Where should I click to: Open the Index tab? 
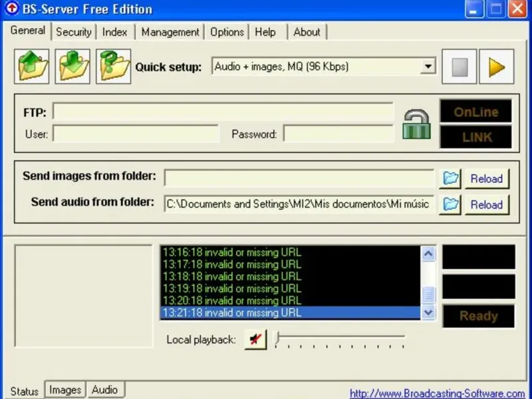coord(114,32)
